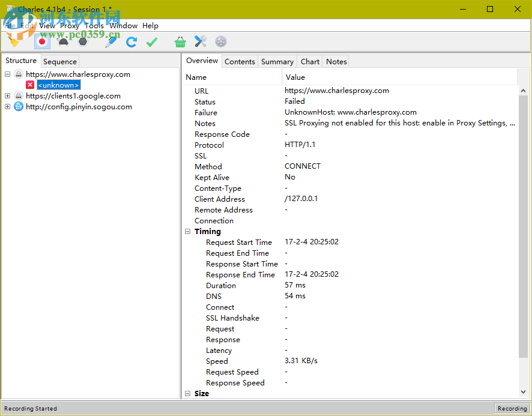
Task: Switch to the Contents tab
Action: pyautogui.click(x=240, y=61)
